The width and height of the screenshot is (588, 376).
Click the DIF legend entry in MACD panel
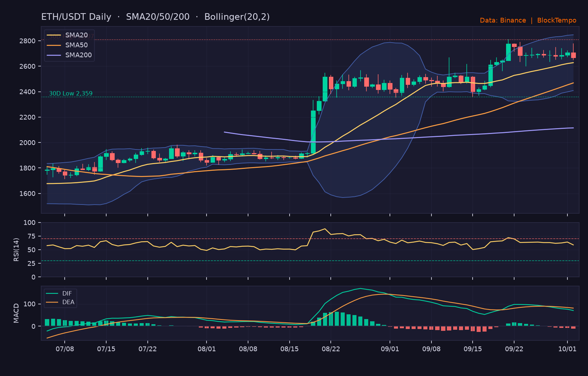[59, 293]
